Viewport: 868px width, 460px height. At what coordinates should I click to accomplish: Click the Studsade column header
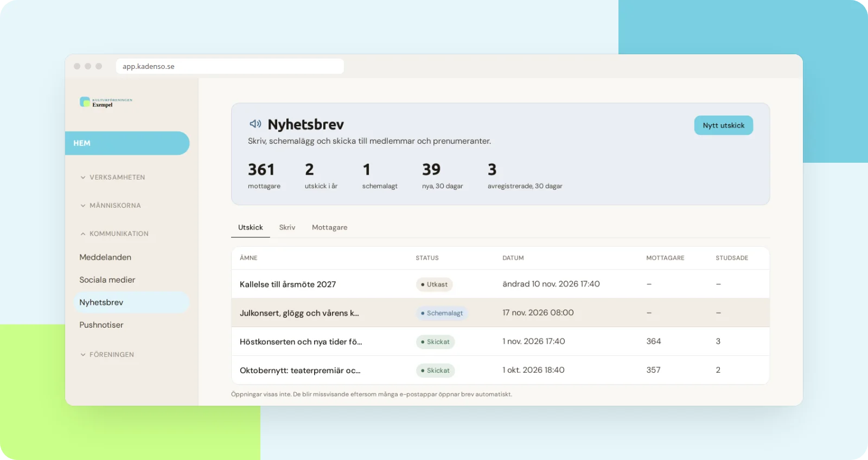click(x=732, y=258)
